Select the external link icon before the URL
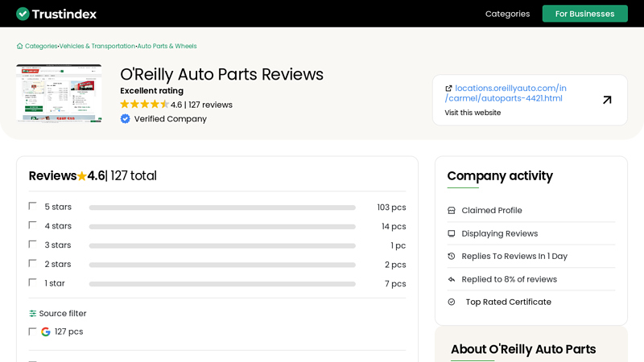 click(x=448, y=88)
